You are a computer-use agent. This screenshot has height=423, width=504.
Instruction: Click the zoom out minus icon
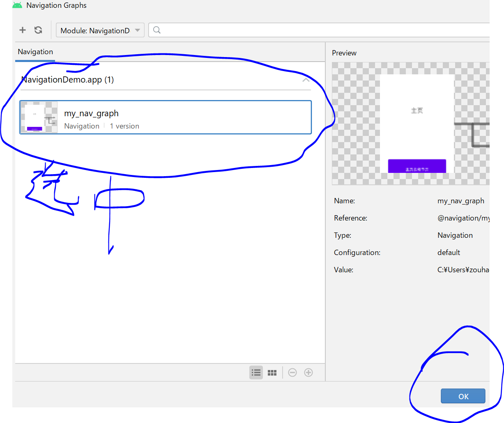[292, 372]
